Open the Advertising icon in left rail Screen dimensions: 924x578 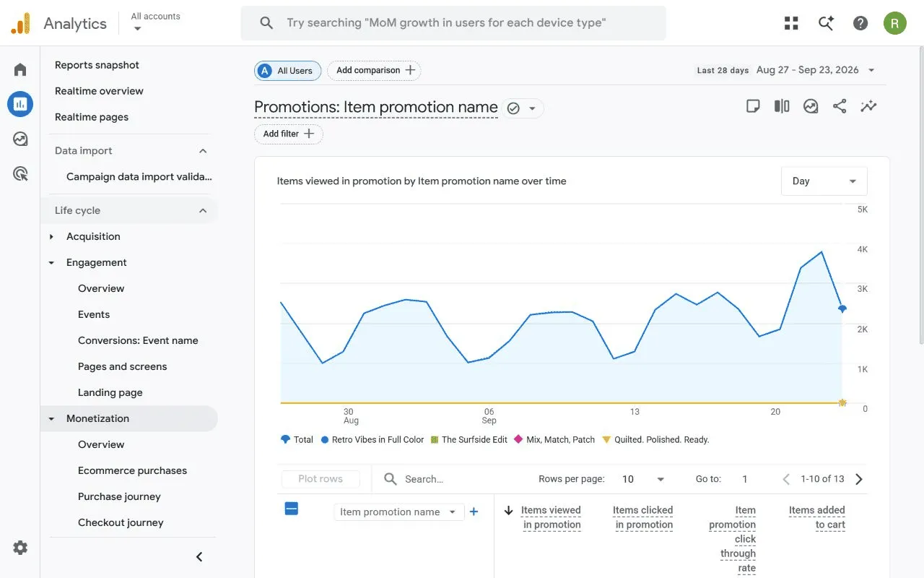(x=20, y=173)
